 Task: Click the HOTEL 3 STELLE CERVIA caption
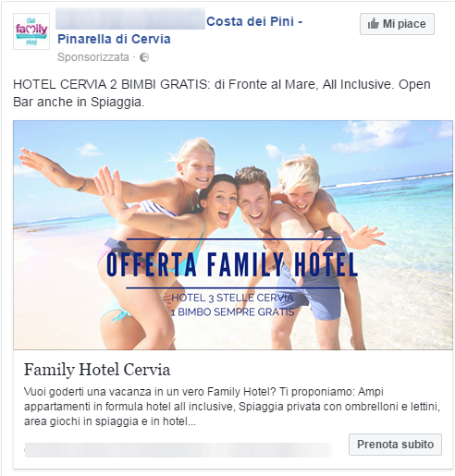[x=232, y=298]
